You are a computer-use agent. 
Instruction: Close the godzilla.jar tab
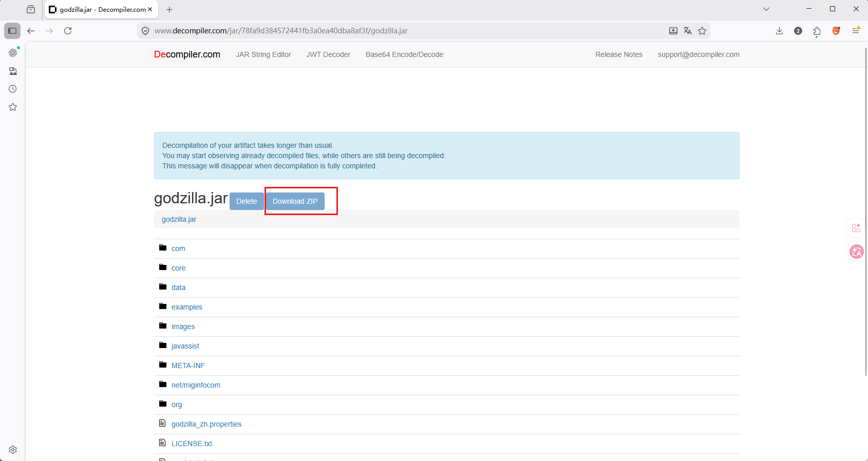pyautogui.click(x=150, y=9)
